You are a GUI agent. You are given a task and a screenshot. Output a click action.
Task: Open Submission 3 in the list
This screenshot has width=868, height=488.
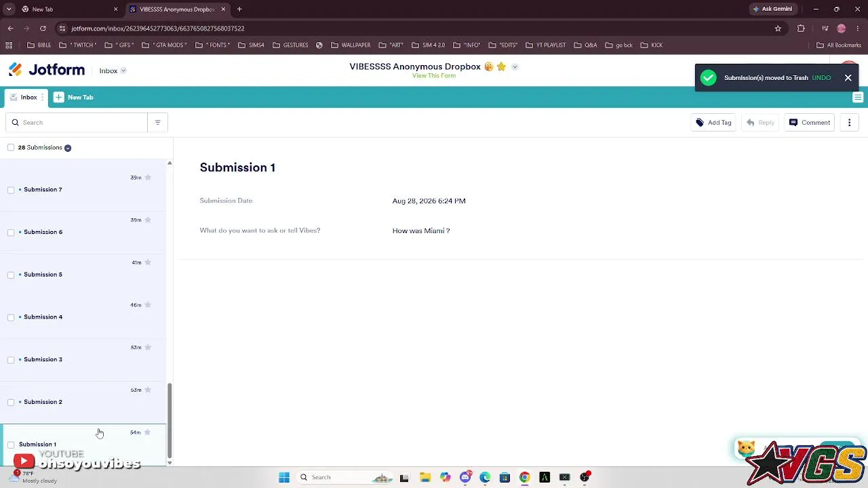tap(83, 359)
